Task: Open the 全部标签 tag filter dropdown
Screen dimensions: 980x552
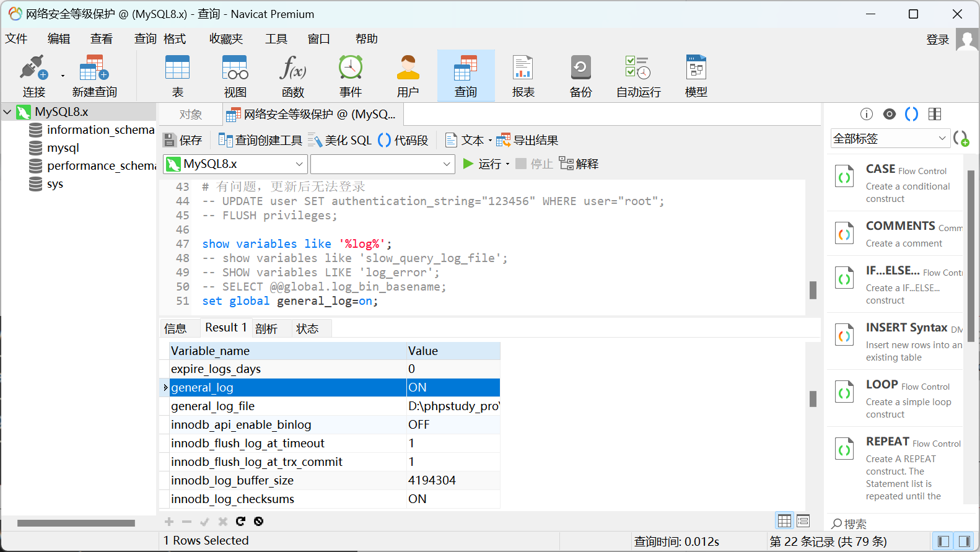Action: click(x=890, y=139)
